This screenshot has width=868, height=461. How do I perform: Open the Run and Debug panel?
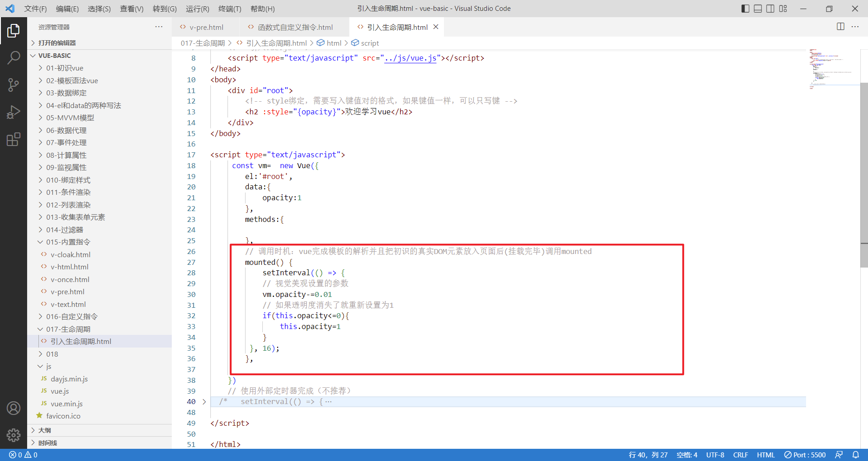14,112
